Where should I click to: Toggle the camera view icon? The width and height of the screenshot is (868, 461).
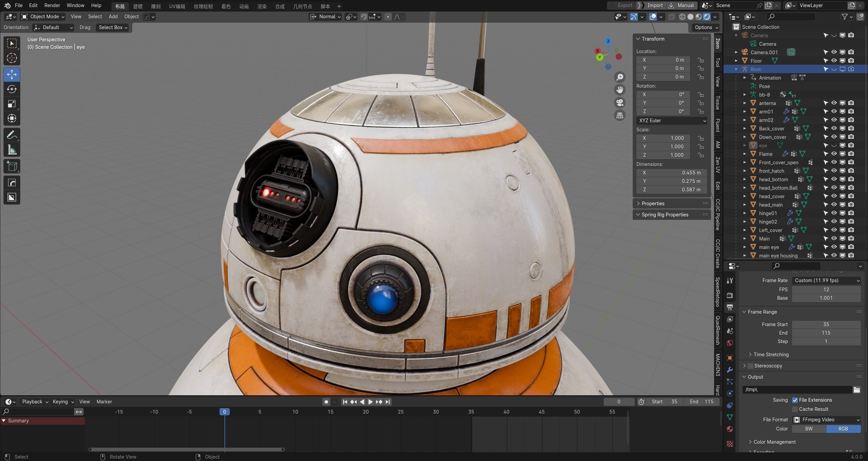point(620,103)
